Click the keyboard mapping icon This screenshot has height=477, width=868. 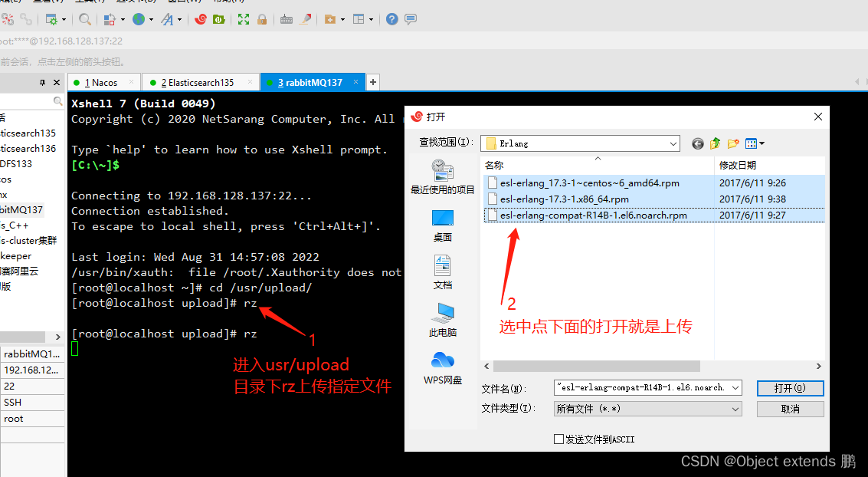(x=287, y=19)
